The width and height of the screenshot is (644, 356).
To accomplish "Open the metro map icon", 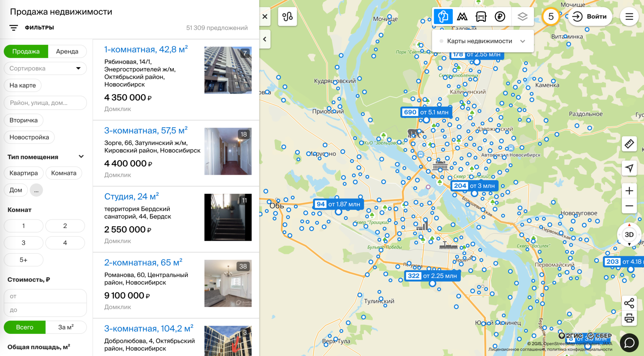I will point(462,16).
